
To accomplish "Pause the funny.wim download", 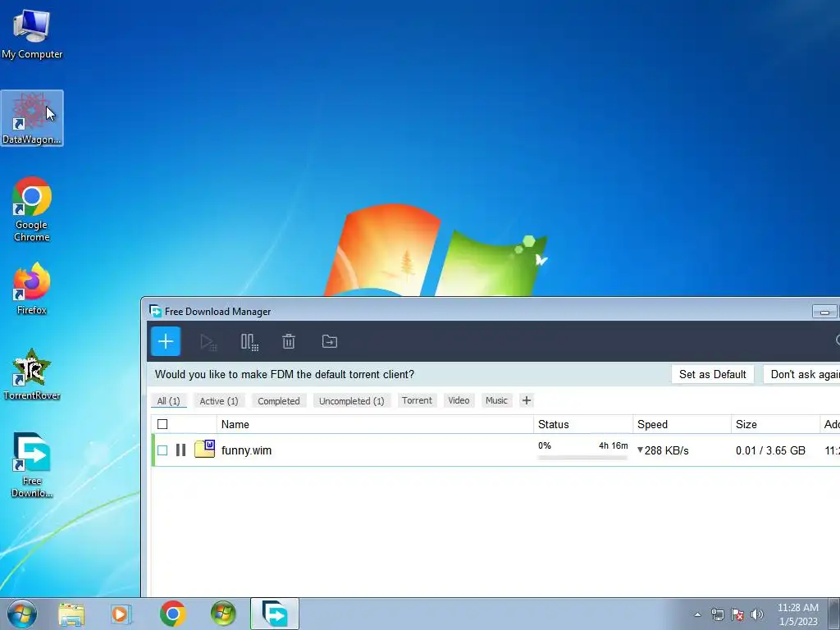I will [x=180, y=450].
